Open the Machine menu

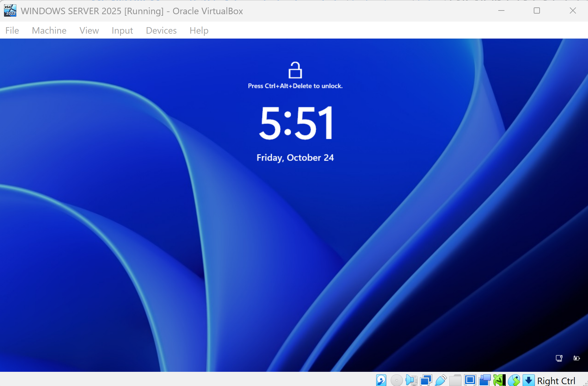pyautogui.click(x=49, y=30)
